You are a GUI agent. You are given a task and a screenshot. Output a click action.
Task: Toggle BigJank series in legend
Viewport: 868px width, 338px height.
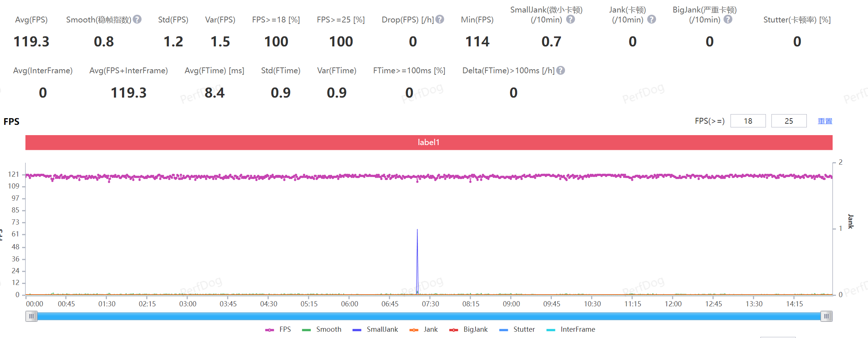[x=468, y=330]
